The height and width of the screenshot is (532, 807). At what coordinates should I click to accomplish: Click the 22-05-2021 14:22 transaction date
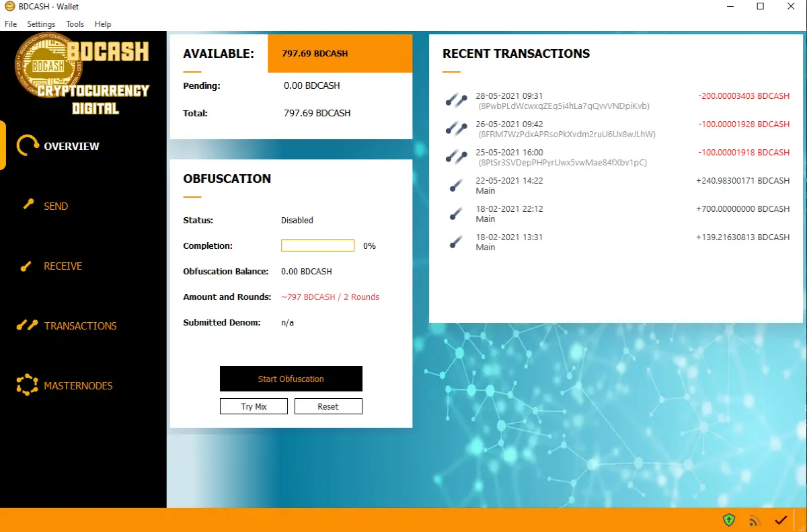point(509,181)
